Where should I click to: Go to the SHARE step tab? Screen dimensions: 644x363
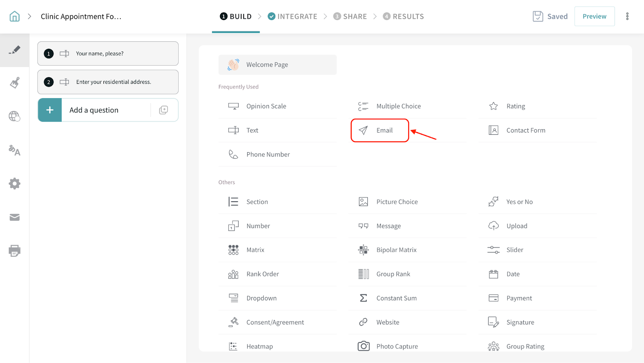350,16
